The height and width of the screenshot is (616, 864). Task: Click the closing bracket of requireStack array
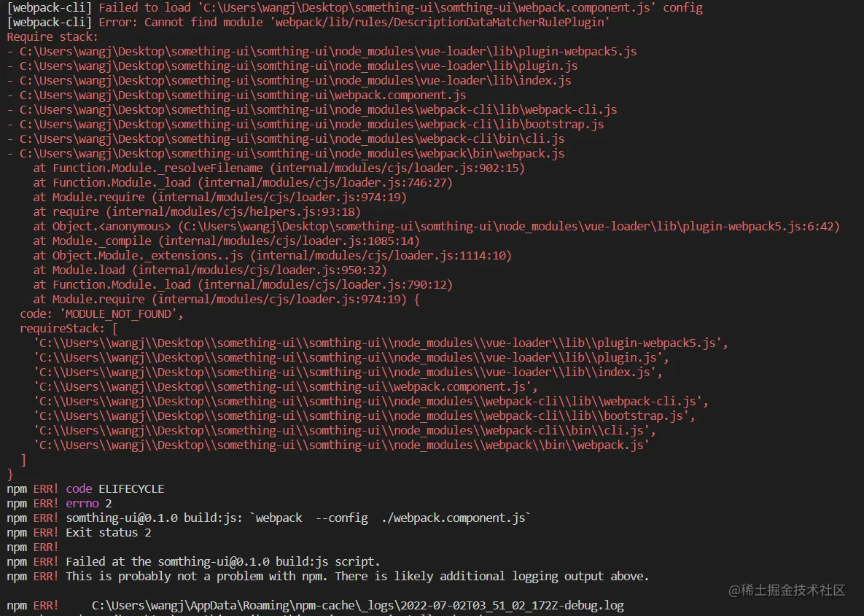point(23,459)
